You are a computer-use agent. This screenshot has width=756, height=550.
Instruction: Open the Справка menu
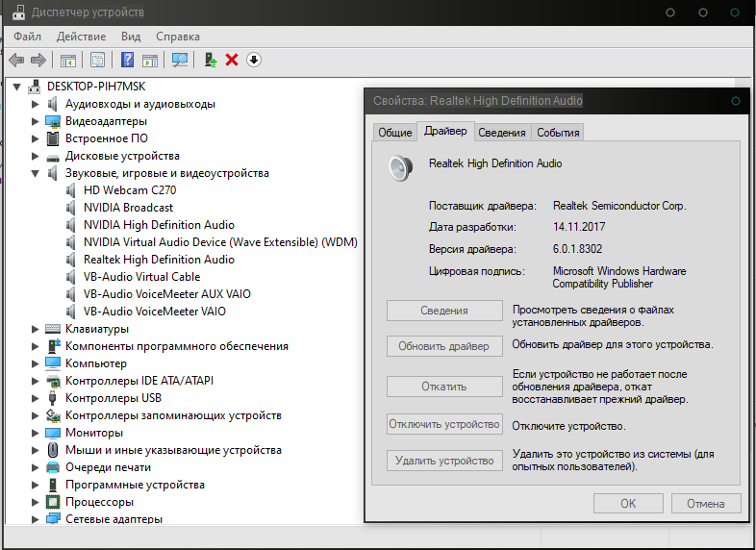[x=178, y=37]
